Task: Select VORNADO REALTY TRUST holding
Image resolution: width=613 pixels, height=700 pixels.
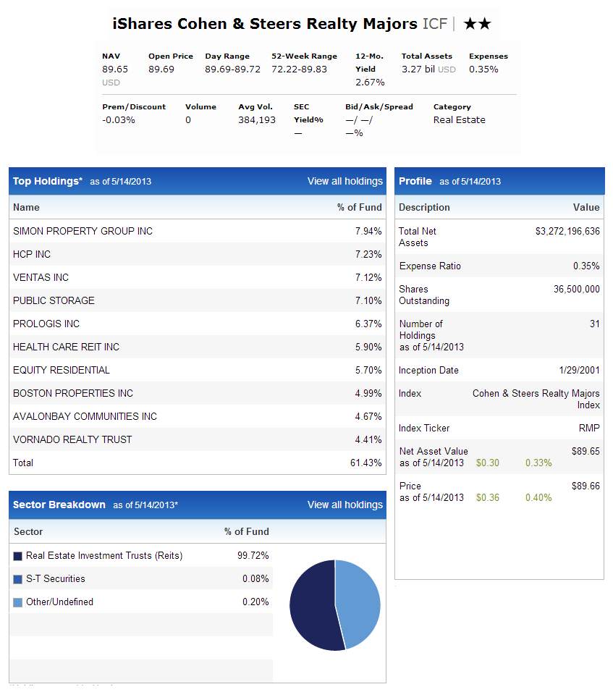Action: pos(198,440)
